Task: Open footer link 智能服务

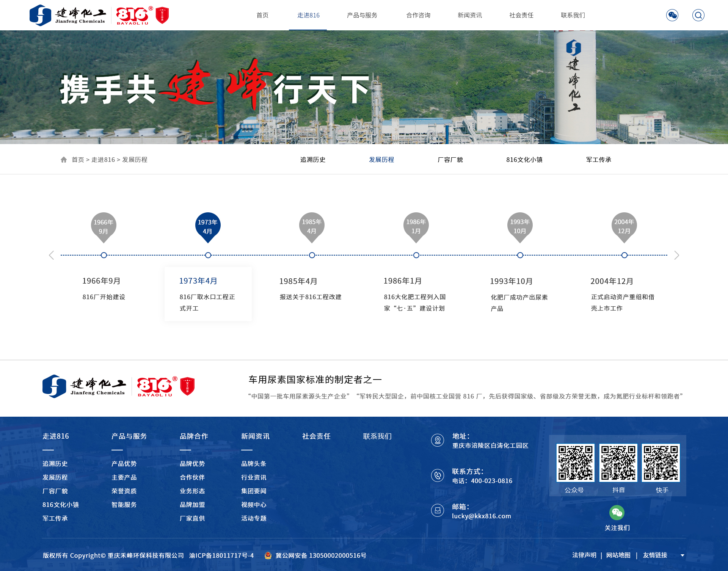Action: click(x=124, y=505)
